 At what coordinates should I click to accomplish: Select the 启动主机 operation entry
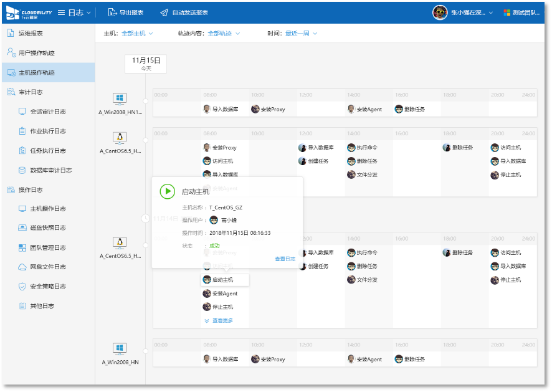point(225,280)
